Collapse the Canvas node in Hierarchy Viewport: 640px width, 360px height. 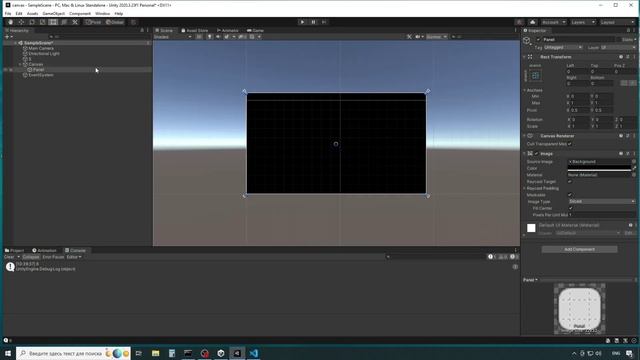[20, 64]
